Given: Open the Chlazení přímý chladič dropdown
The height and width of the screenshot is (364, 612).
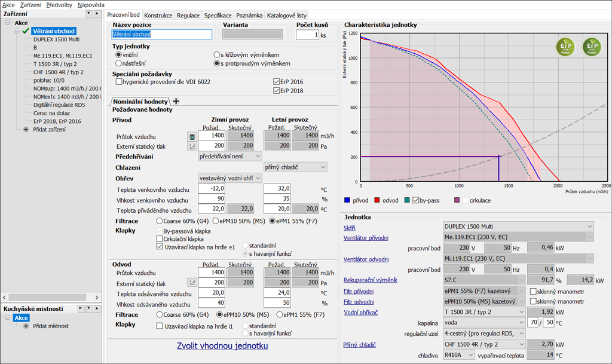Looking at the screenshot, I should point(295,167).
